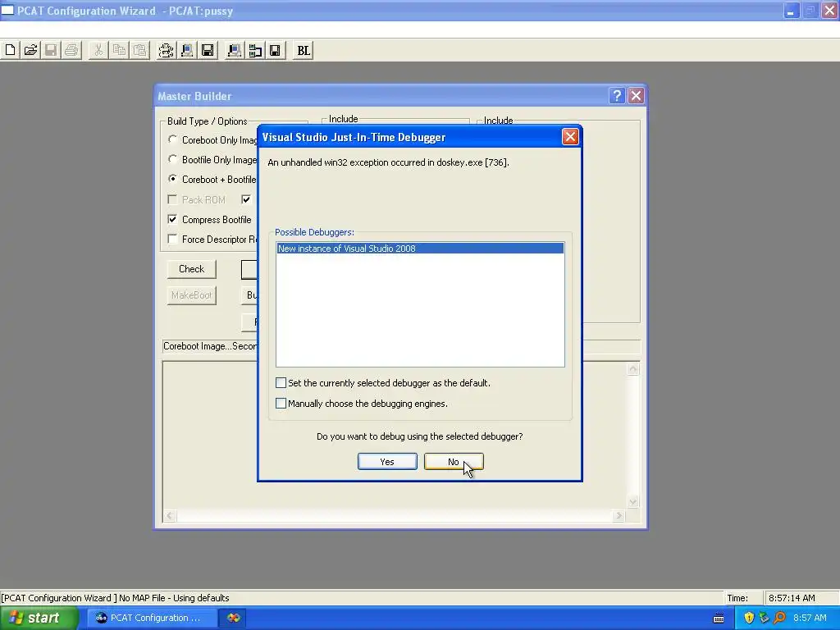Screen dimensions: 840x630
Task: Click the No button in debugger dialog
Action: 454,462
